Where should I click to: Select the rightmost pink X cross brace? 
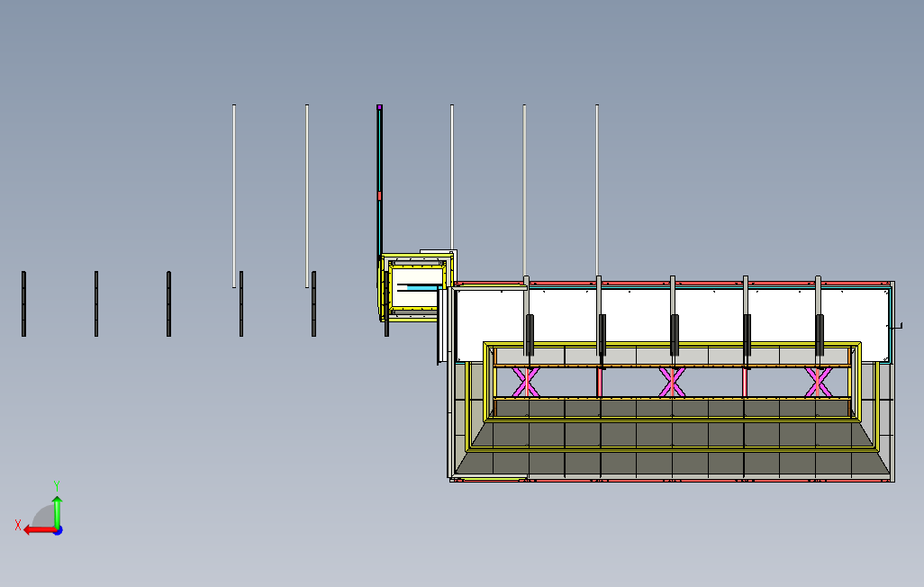click(818, 382)
